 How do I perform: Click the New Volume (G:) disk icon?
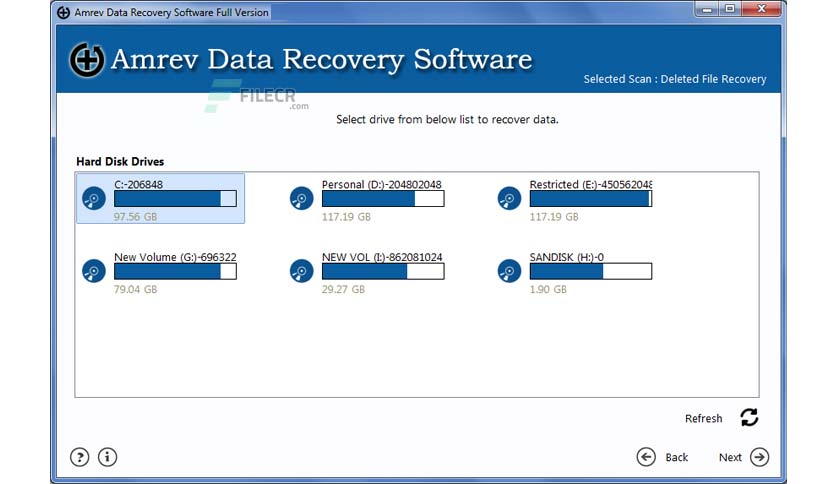(94, 271)
